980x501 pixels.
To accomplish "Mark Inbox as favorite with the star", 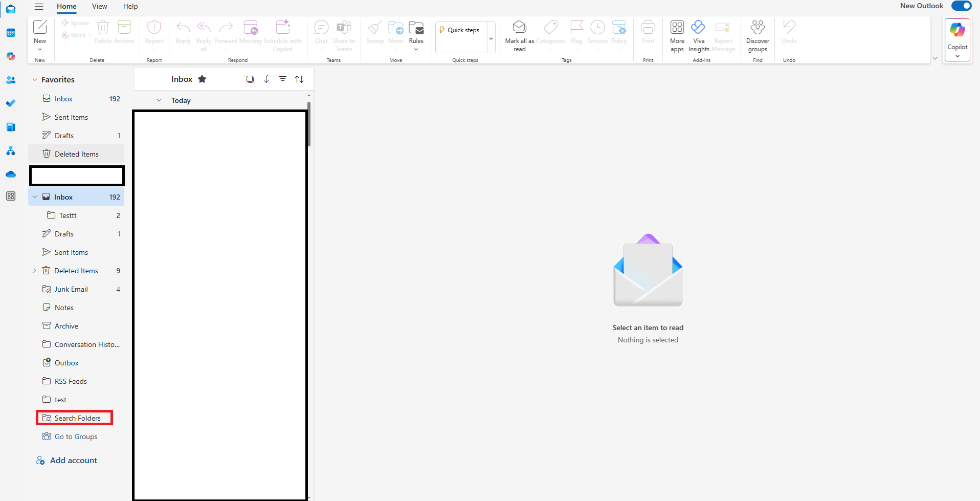I will point(202,79).
